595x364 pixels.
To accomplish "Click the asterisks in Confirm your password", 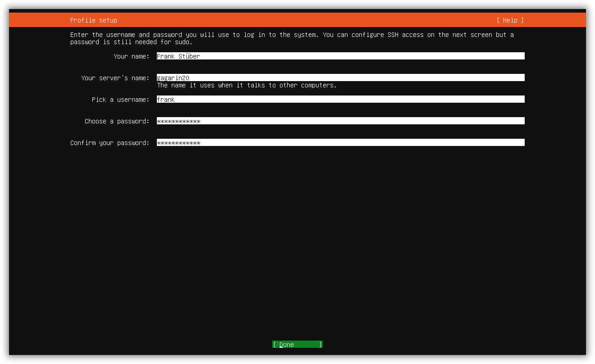I will (x=178, y=143).
